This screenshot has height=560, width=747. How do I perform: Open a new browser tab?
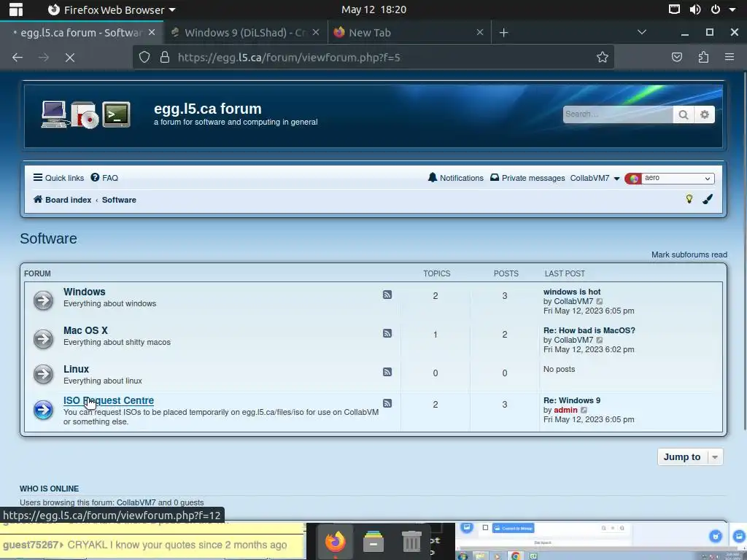(503, 32)
